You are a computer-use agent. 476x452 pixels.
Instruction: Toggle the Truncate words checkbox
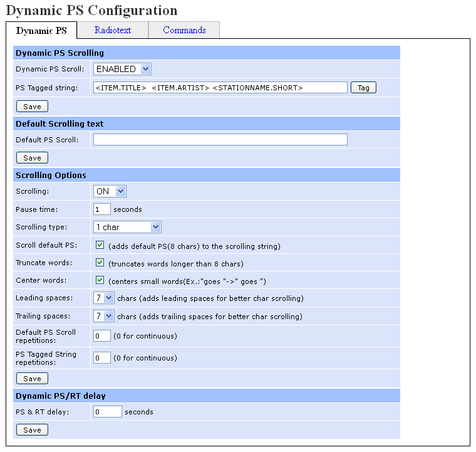(x=100, y=263)
